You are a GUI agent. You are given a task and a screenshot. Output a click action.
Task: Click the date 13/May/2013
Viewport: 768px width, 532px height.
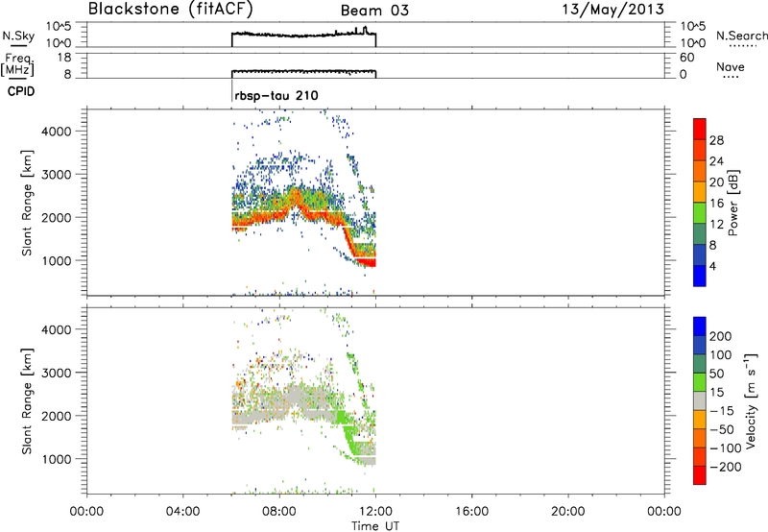(x=612, y=10)
